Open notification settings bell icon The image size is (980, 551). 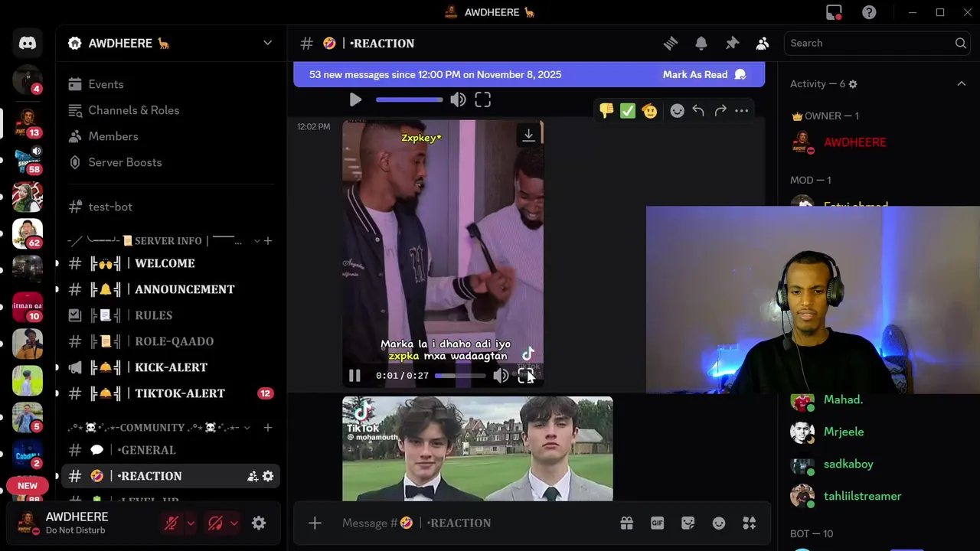(701, 44)
